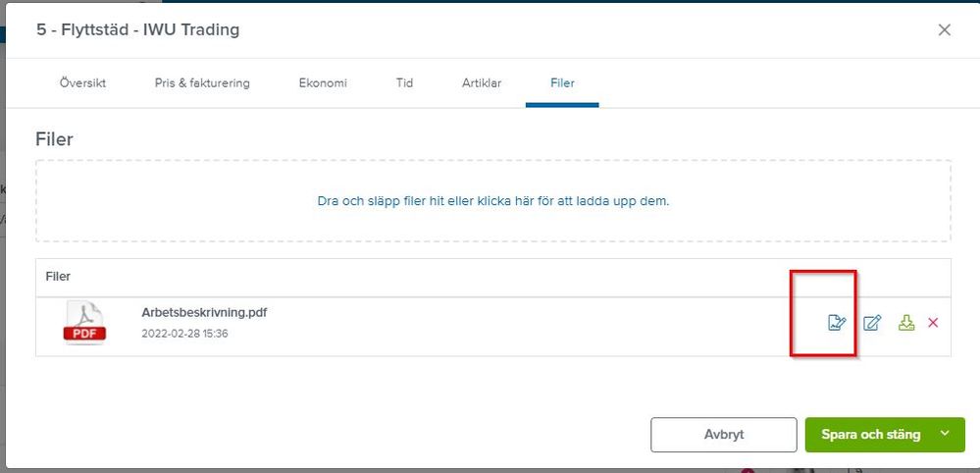Click Avbryt to cancel

coord(724,435)
